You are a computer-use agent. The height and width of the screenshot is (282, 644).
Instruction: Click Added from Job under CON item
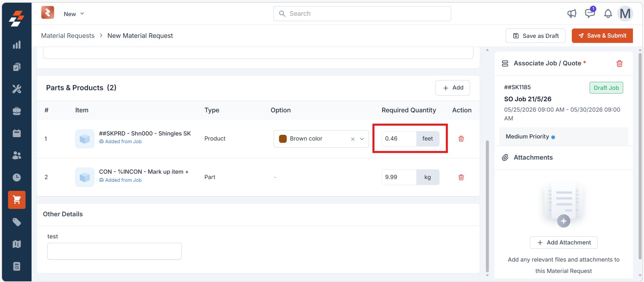pyautogui.click(x=120, y=180)
